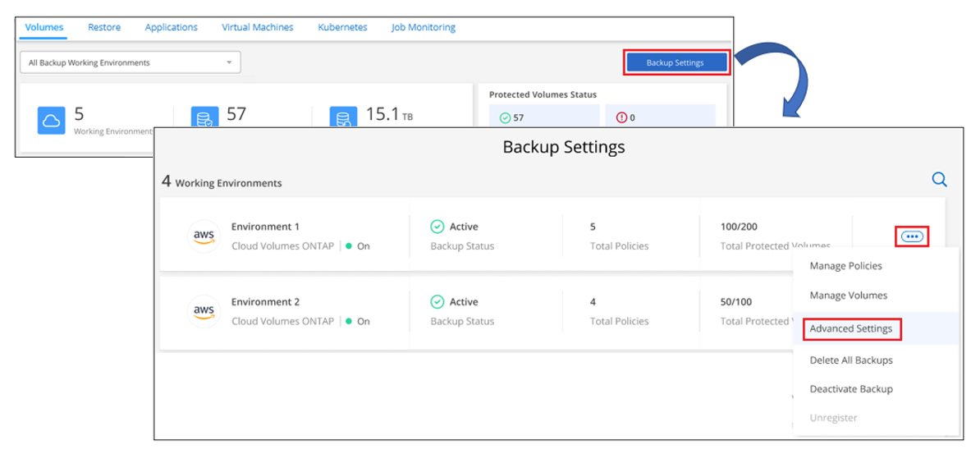980x454 pixels.
Task: Click the search magnifier icon
Action: pyautogui.click(x=940, y=180)
